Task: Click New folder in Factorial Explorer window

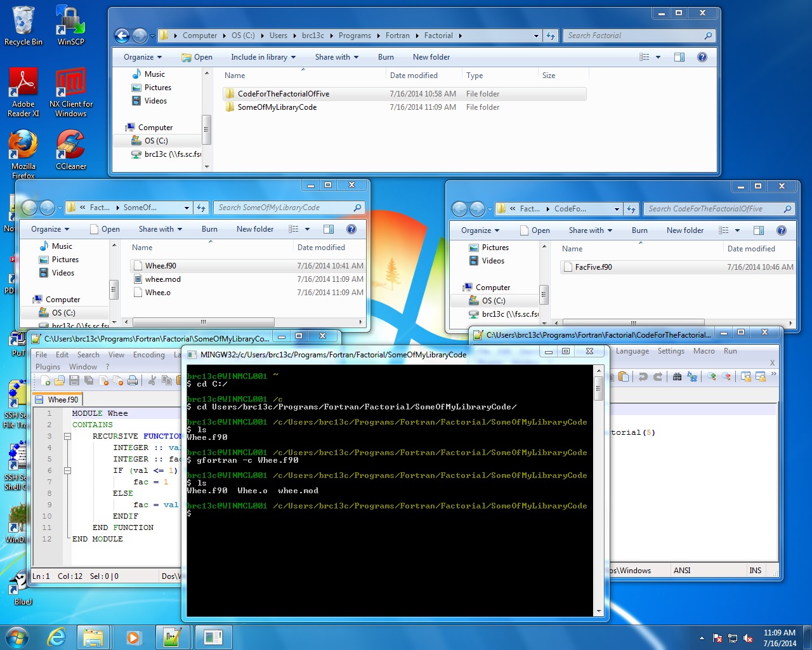Action: pyautogui.click(x=431, y=57)
